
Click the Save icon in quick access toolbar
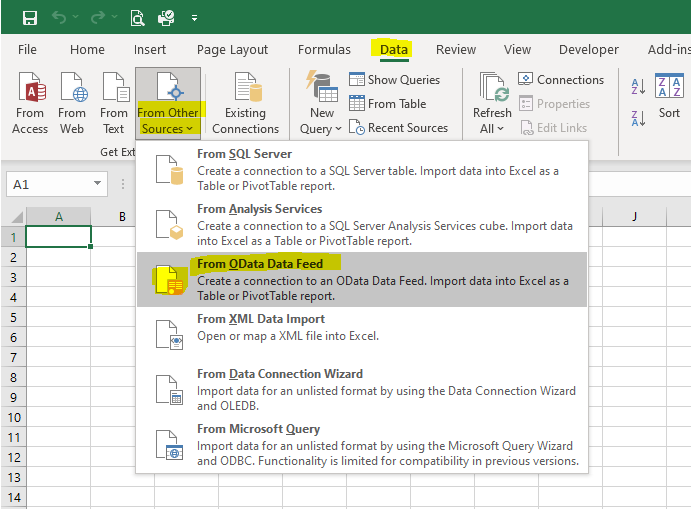click(30, 18)
